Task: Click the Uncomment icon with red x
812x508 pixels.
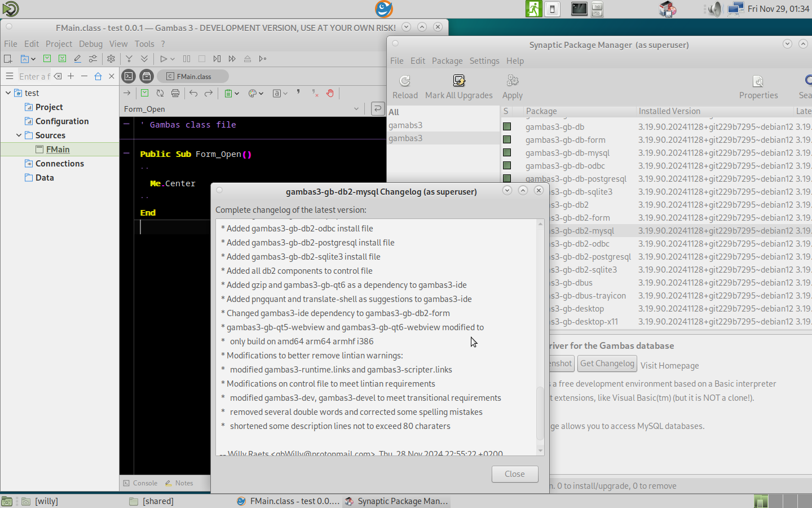Action: 315,93
